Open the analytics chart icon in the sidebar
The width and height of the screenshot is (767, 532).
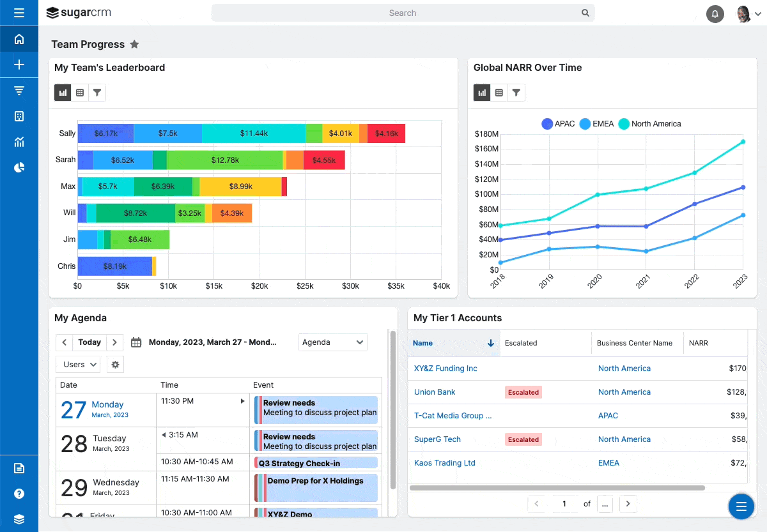click(19, 142)
